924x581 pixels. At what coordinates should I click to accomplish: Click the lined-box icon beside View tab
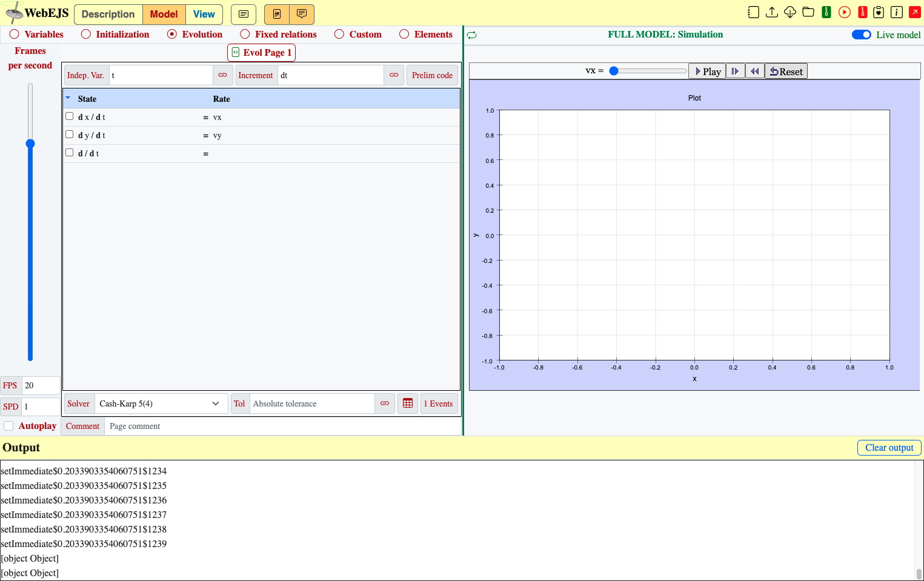pos(244,14)
